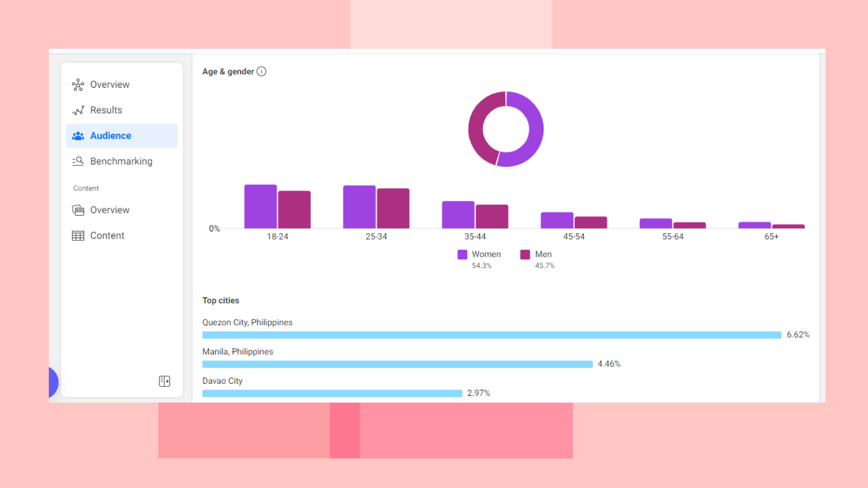Click the Women bar for 25-34

[x=359, y=207]
